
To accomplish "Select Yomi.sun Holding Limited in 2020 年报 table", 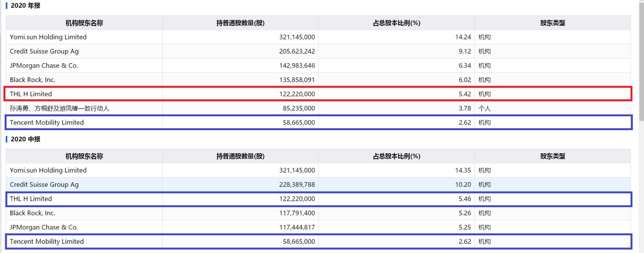I will pyautogui.click(x=48, y=37).
